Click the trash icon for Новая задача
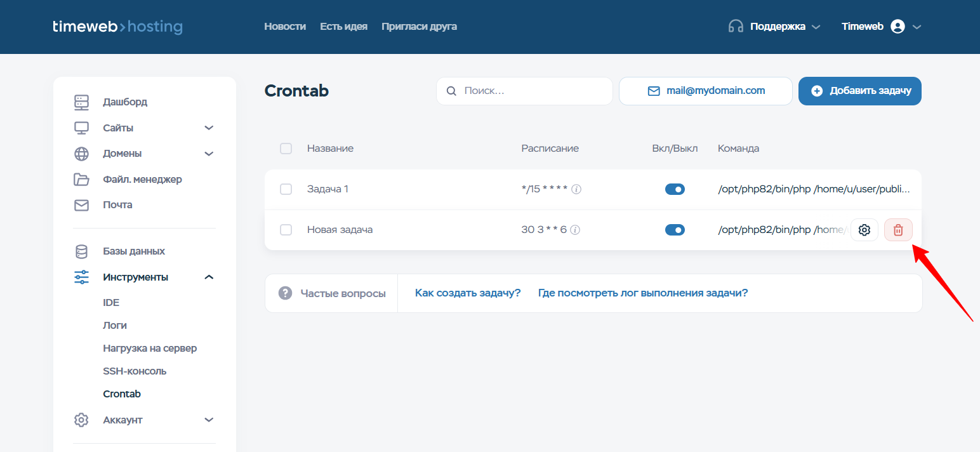Image resolution: width=980 pixels, height=452 pixels. click(x=898, y=230)
